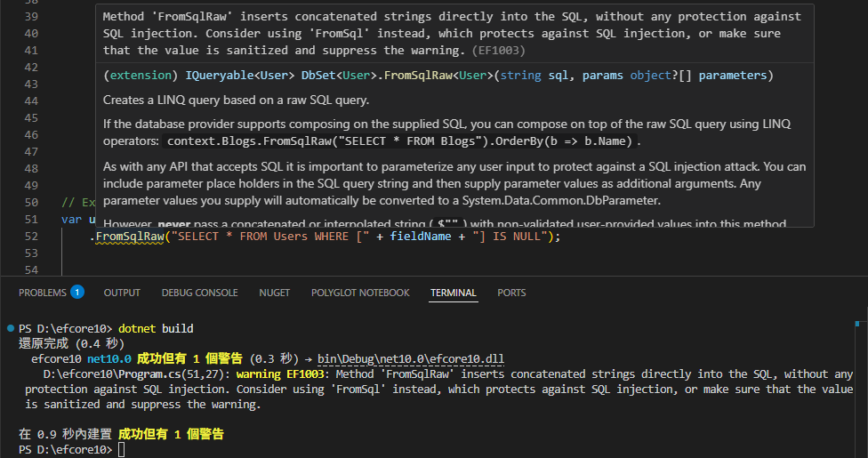
Task: Open the PORTS tab
Action: tap(511, 293)
